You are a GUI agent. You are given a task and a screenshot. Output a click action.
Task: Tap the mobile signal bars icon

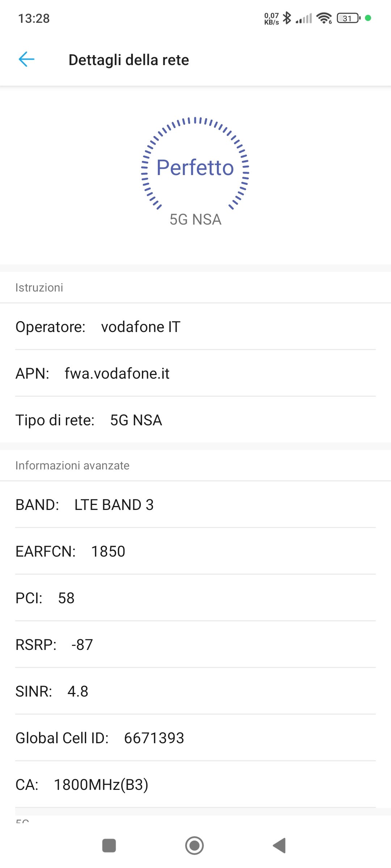(x=303, y=18)
